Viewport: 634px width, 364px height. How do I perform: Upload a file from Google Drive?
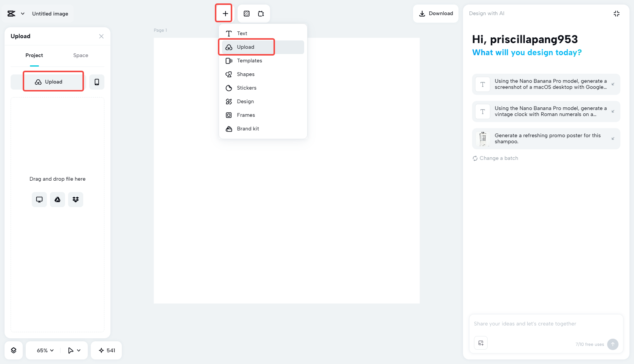57,199
